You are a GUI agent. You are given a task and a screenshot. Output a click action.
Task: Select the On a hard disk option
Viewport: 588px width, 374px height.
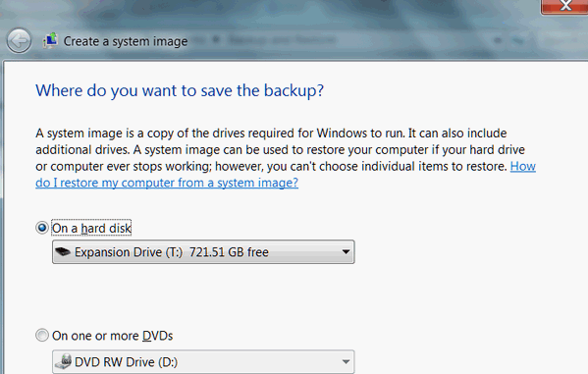42,228
